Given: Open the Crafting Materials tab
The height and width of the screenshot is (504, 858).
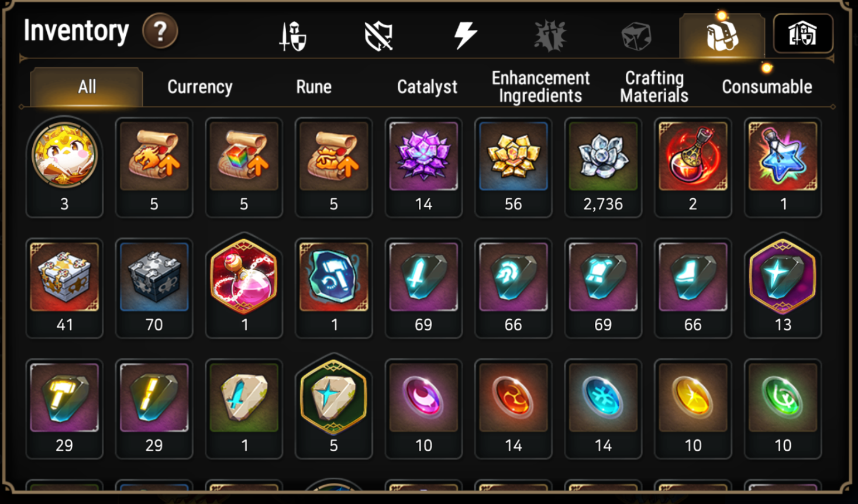Looking at the screenshot, I should (x=654, y=87).
